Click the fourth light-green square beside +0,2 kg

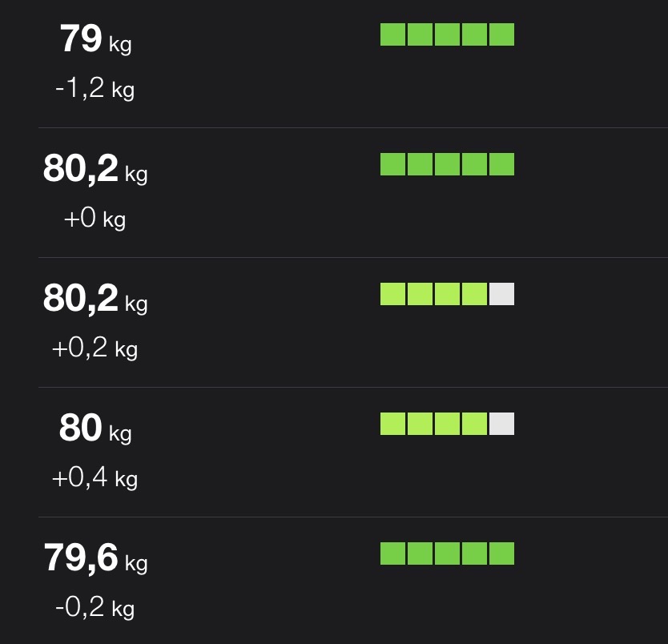tap(474, 294)
